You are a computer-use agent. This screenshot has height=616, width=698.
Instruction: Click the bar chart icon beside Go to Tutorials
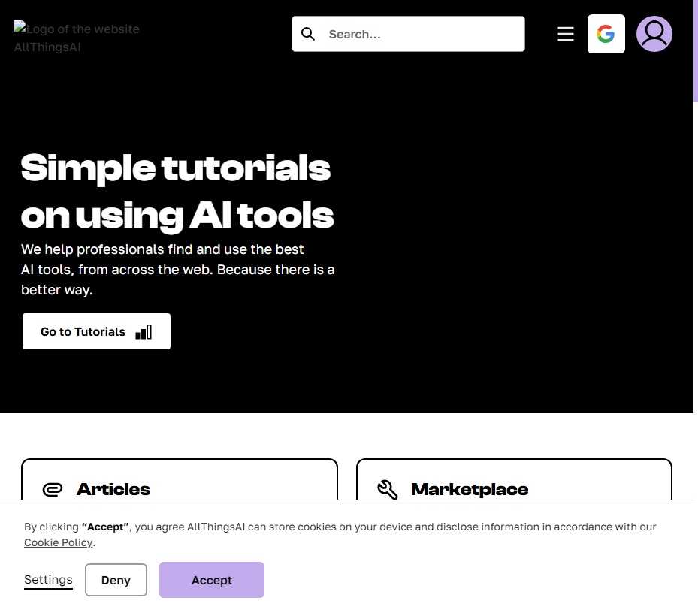[144, 332]
